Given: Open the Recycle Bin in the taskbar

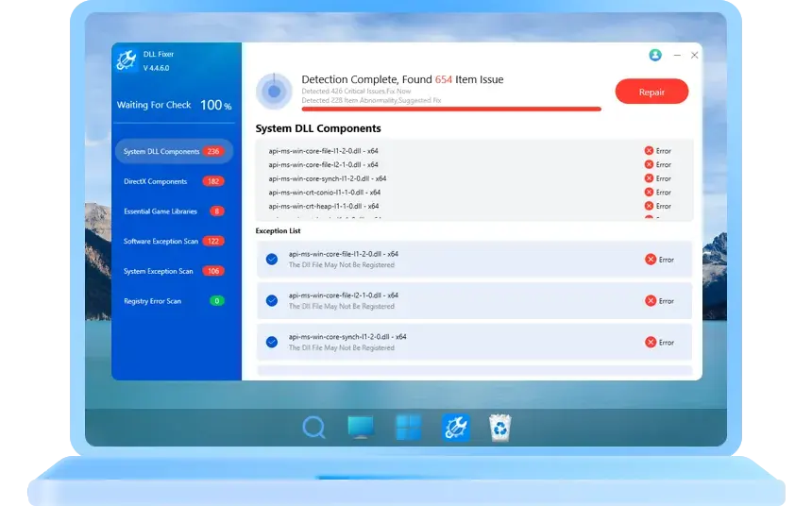Looking at the screenshot, I should 499,428.
